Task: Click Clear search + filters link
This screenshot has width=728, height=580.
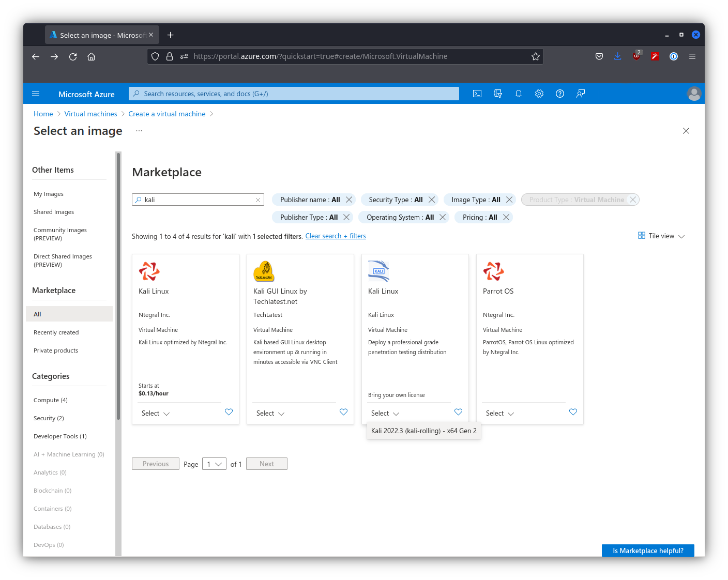Action: click(336, 236)
